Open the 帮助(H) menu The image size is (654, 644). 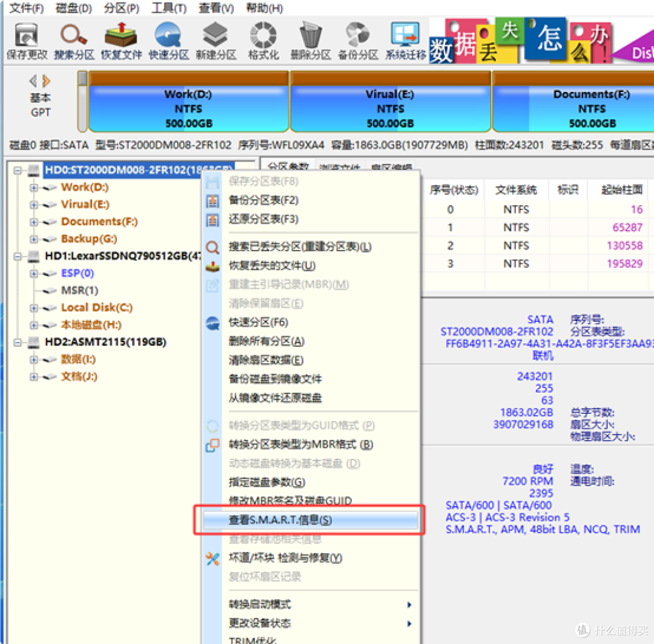pos(265,8)
